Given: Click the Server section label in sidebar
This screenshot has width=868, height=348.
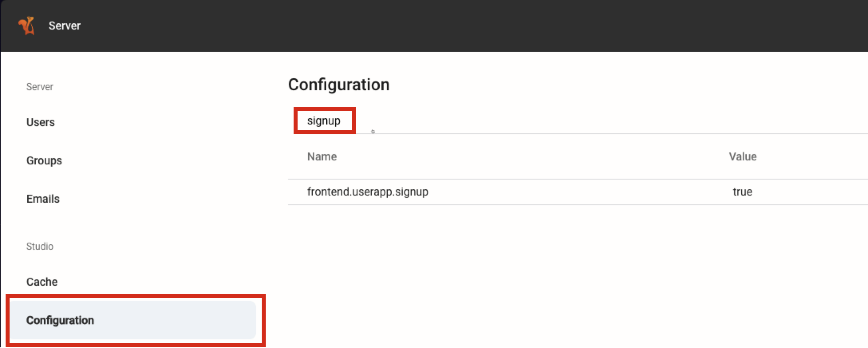Looking at the screenshot, I should (39, 87).
